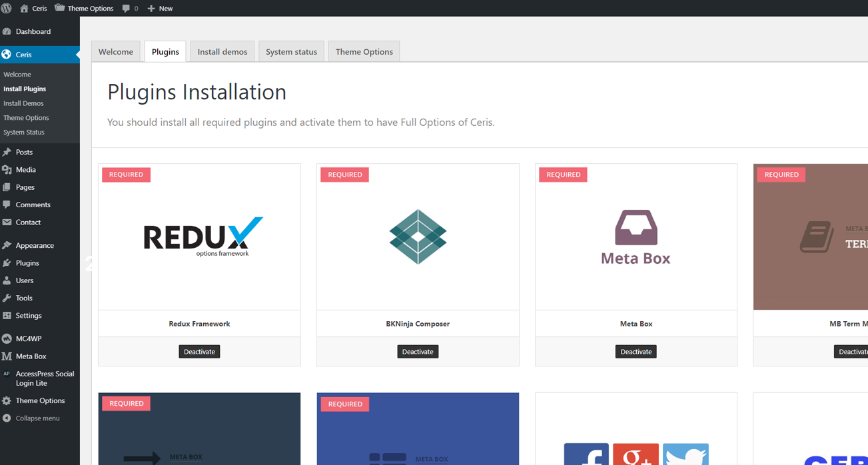The height and width of the screenshot is (465, 868).
Task: Click the Media icon in sidebar
Action: (x=7, y=170)
